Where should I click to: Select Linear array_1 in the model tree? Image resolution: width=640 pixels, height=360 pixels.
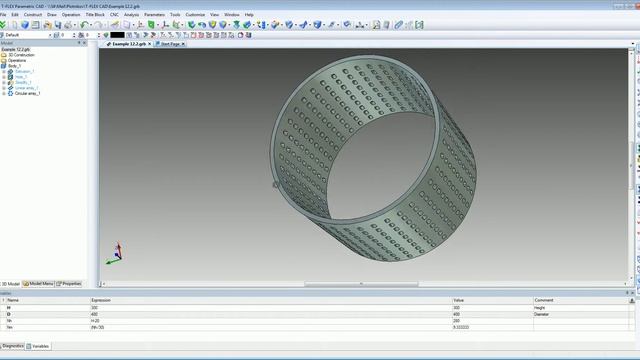[x=27, y=88]
